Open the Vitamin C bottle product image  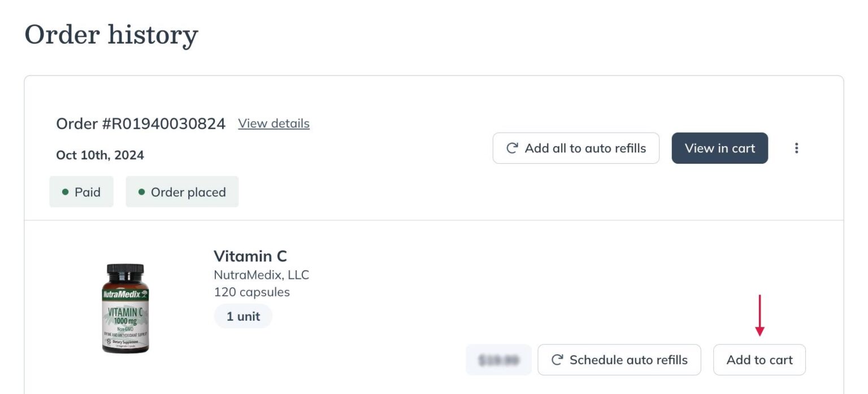(x=125, y=308)
